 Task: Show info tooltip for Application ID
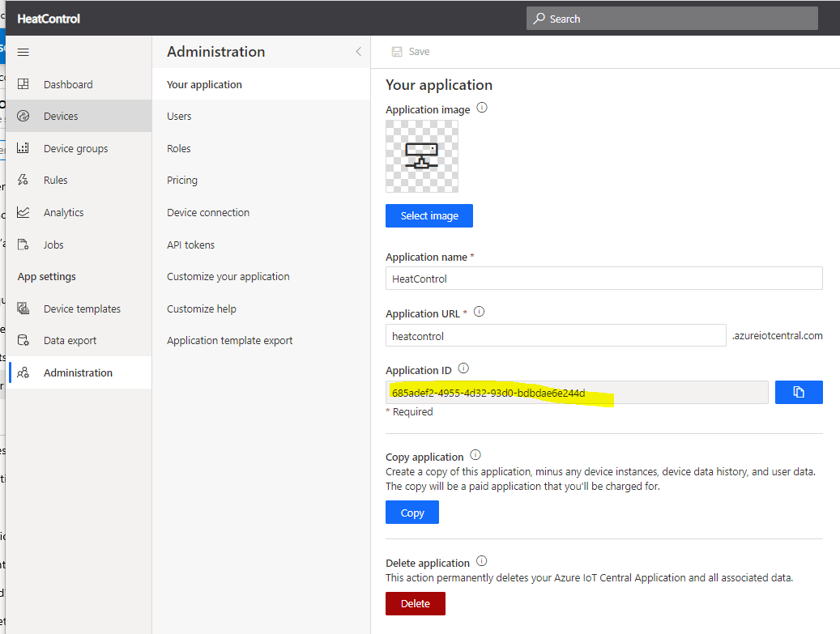click(463, 368)
